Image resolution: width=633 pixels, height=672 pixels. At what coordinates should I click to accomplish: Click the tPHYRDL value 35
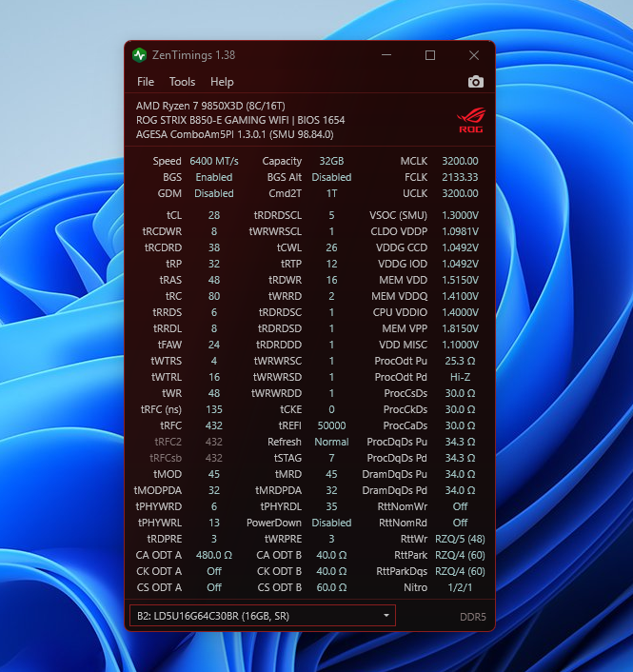331,506
